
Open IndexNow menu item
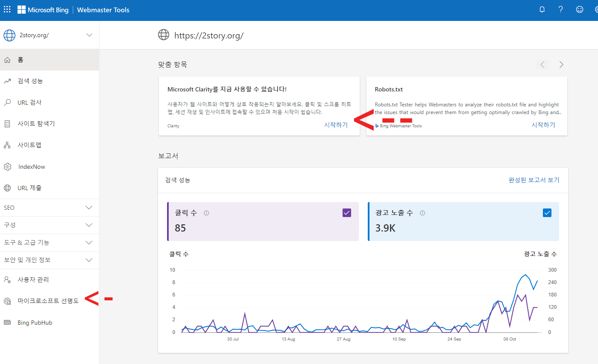[x=50, y=167]
